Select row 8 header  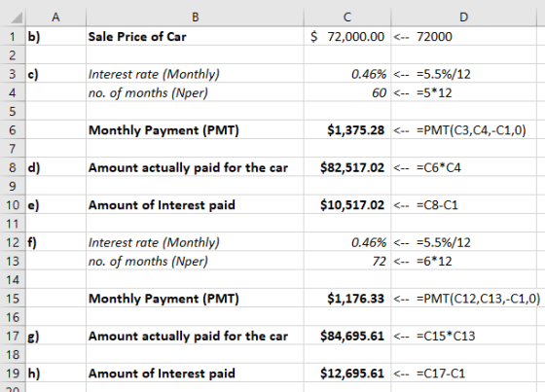click(13, 167)
